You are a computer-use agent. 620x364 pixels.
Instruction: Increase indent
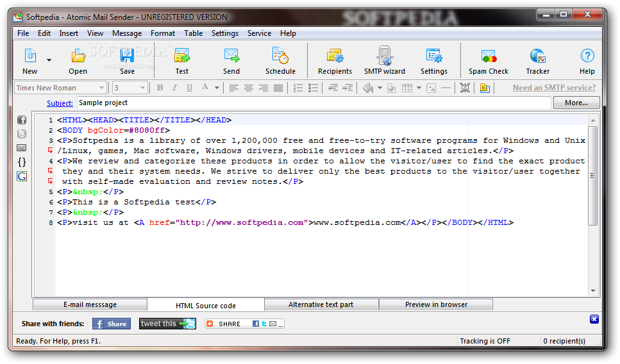point(348,88)
